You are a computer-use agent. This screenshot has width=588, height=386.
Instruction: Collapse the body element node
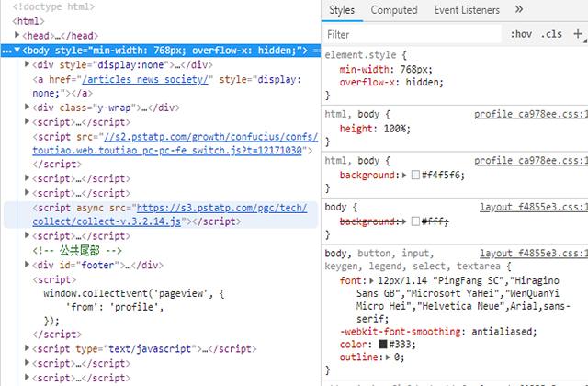(x=19, y=50)
